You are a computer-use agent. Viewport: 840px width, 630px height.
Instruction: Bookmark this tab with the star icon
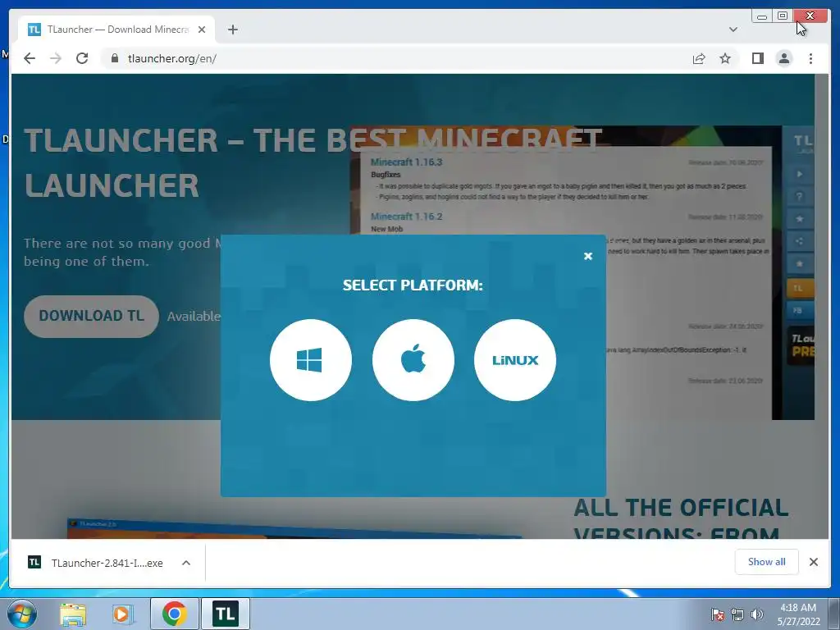point(725,58)
